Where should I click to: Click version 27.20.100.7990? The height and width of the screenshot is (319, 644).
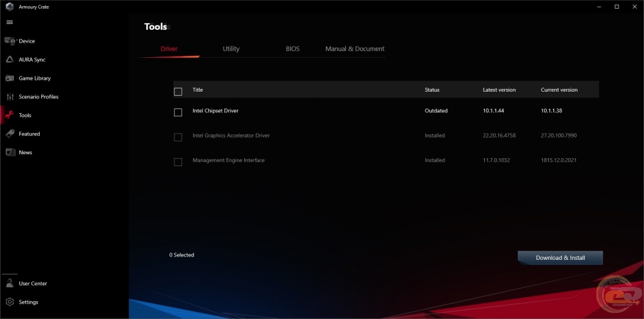559,136
